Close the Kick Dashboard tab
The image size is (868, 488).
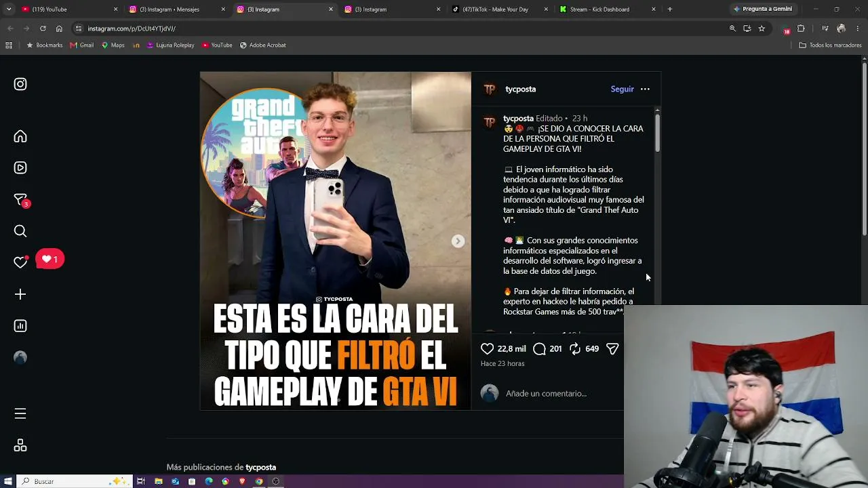(x=654, y=9)
